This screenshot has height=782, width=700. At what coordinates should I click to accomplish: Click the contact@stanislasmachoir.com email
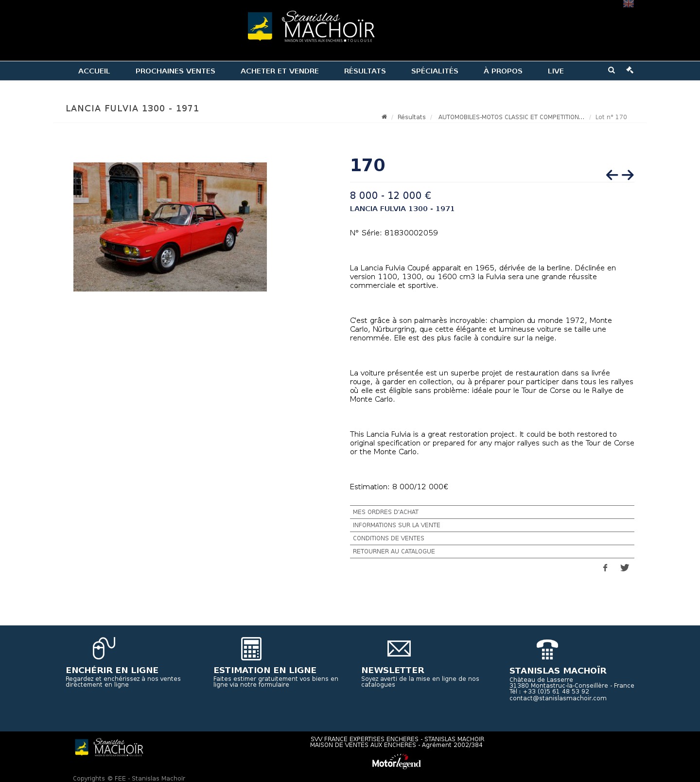click(x=558, y=698)
